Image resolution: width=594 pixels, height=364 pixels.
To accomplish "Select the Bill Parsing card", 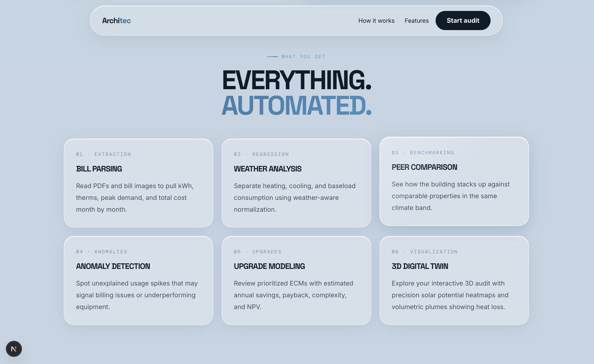I will (x=138, y=183).
